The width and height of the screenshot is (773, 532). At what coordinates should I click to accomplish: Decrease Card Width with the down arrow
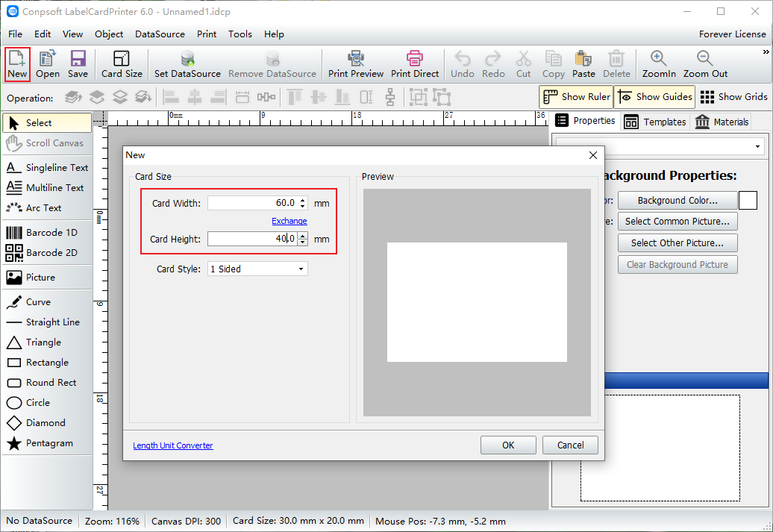(x=303, y=206)
